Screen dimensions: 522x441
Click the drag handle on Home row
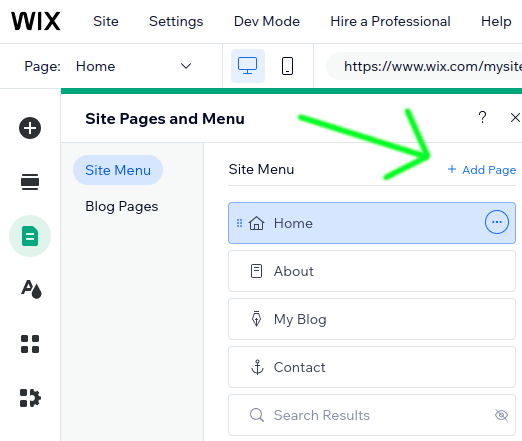coord(239,223)
